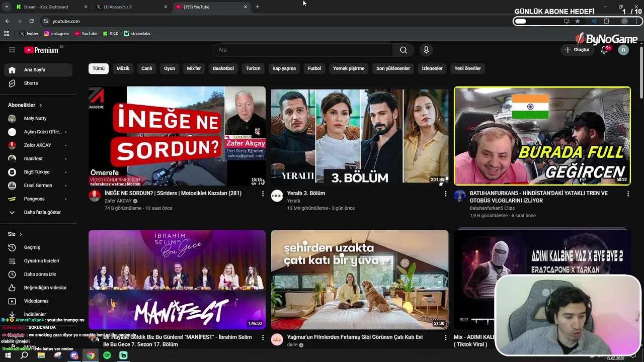644x362 pixels.
Task: Play the Yeraltı 3. Bölüm thumbnail
Action: point(360,136)
